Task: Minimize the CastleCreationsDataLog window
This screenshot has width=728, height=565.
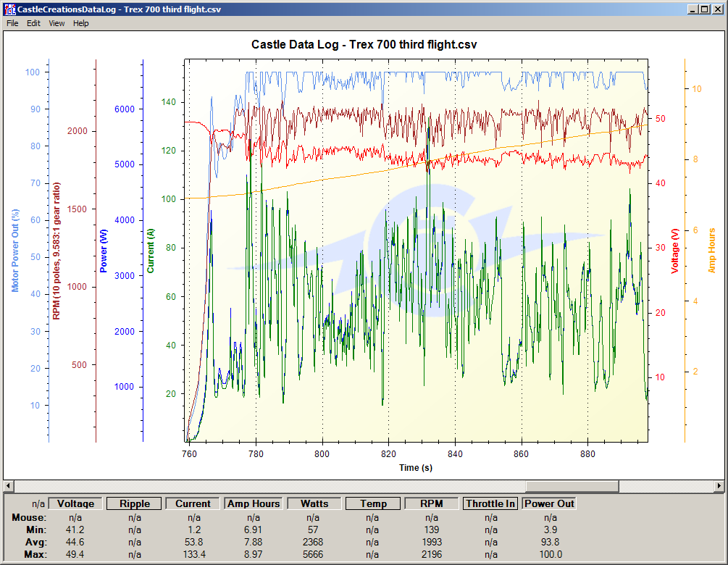Action: (693, 9)
